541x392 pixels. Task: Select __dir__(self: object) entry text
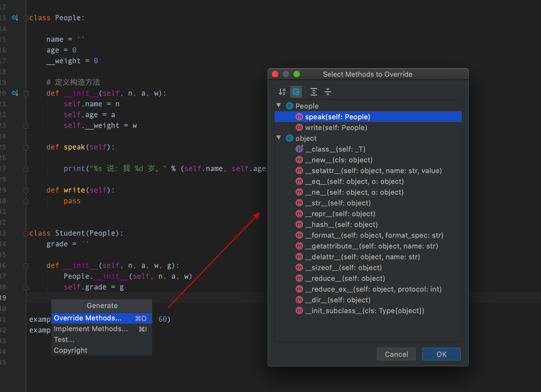coord(338,300)
